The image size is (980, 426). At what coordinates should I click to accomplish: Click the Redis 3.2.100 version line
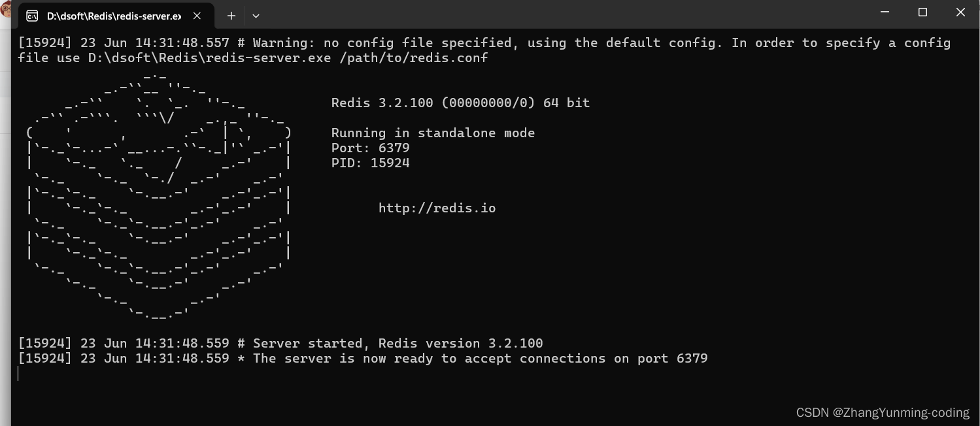click(460, 103)
